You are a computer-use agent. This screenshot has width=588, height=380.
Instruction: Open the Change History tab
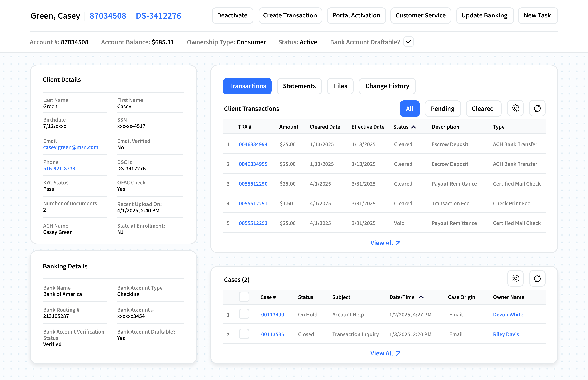click(x=387, y=86)
